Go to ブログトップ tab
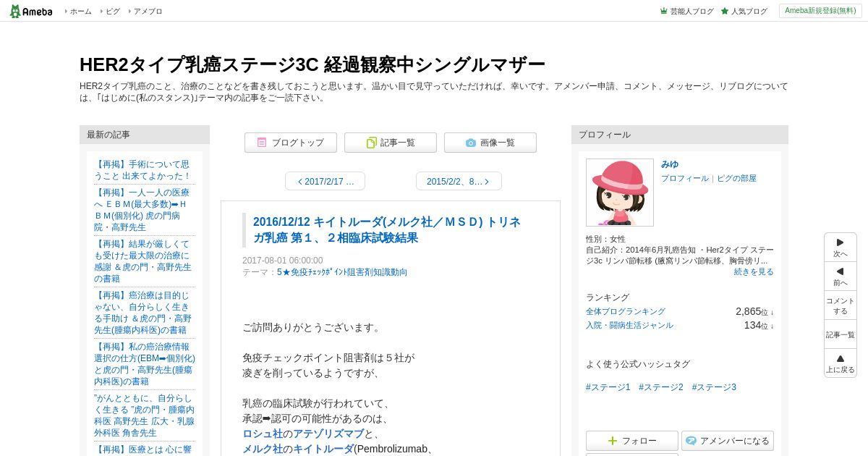 291,143
